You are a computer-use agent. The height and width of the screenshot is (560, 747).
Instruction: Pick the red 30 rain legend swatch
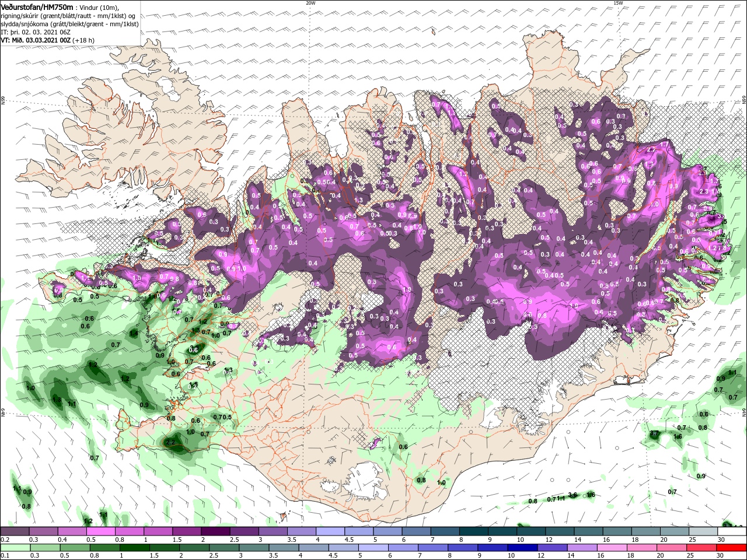coord(731,548)
